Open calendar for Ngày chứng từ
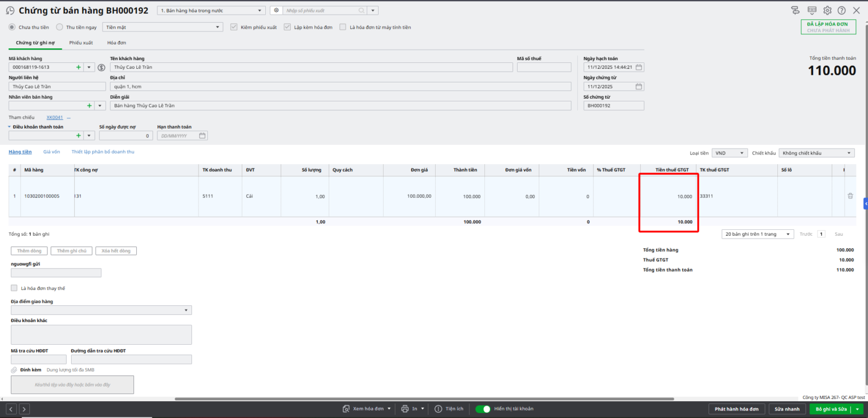Screen dimensions: 868x418 [x=639, y=87]
